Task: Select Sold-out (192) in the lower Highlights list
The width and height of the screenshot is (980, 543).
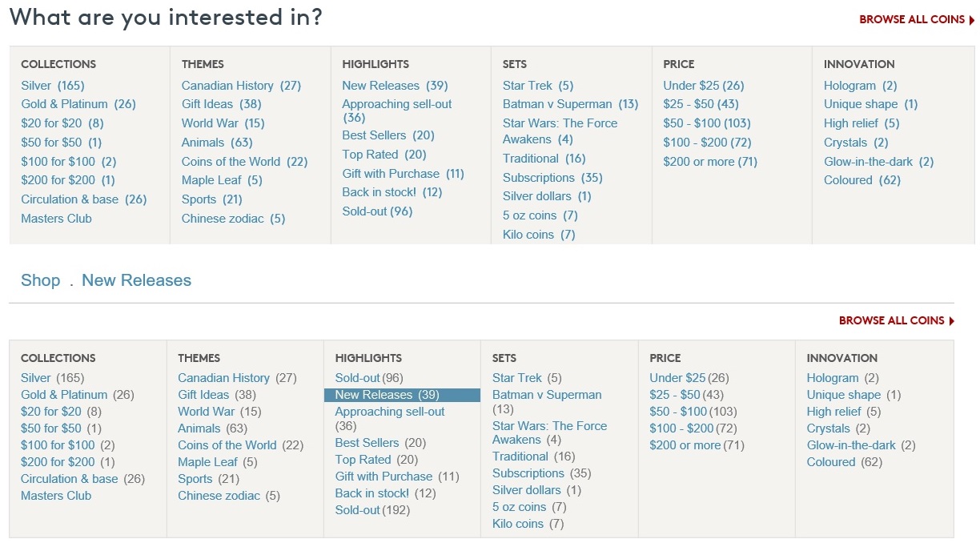Action: coord(372,510)
